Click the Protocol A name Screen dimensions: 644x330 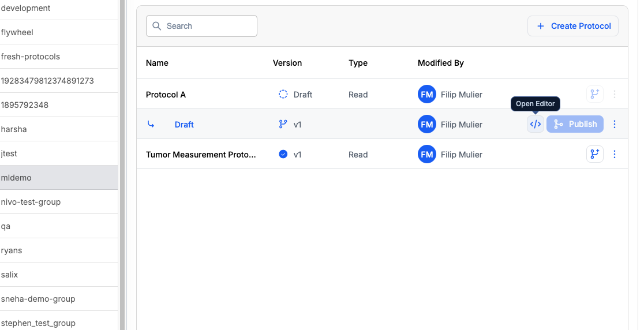(166, 95)
